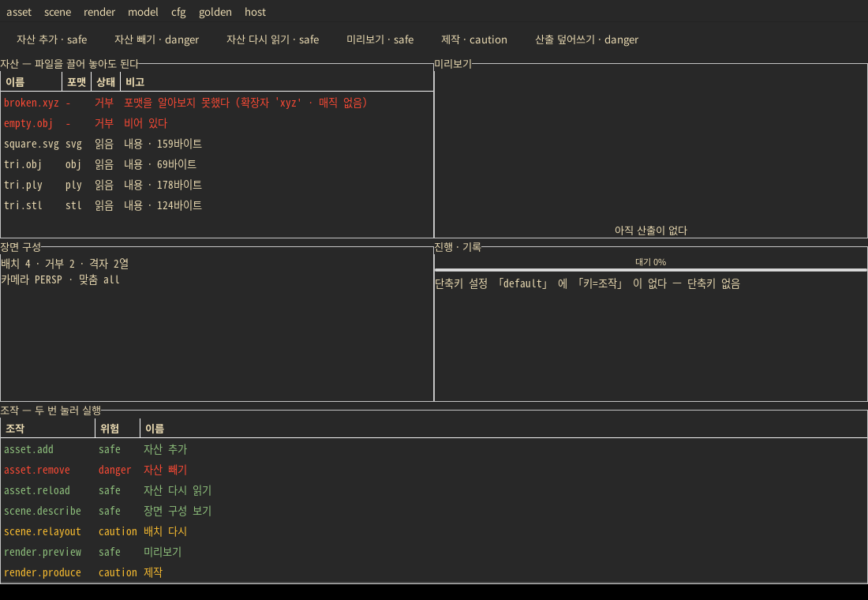
Task: Click the 이름 column header in actions table
Action: pos(503,428)
